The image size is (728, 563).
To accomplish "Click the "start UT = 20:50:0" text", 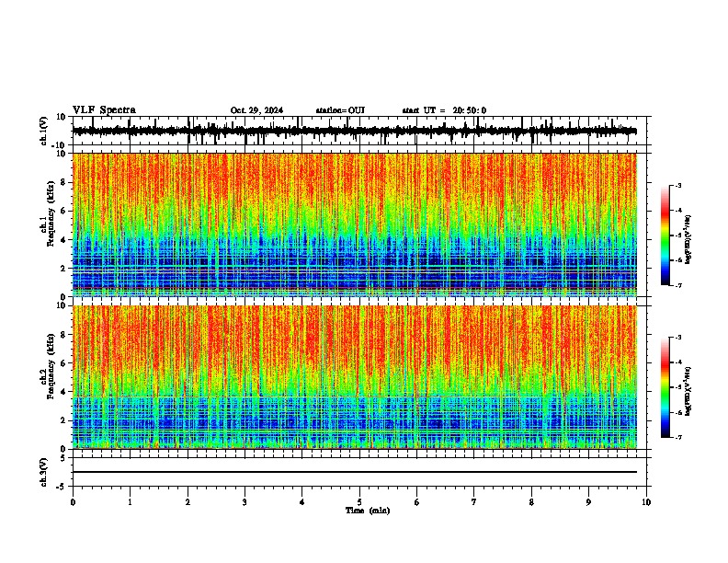I will [x=444, y=110].
